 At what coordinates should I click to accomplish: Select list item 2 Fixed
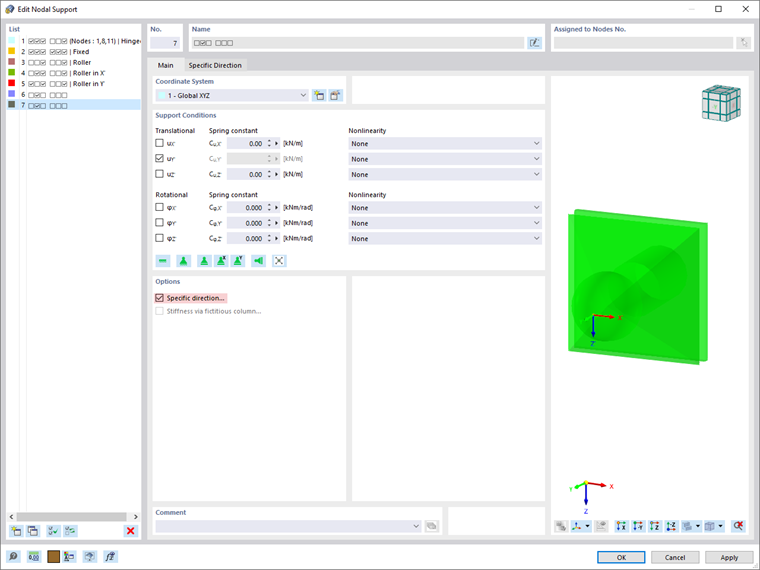74,51
